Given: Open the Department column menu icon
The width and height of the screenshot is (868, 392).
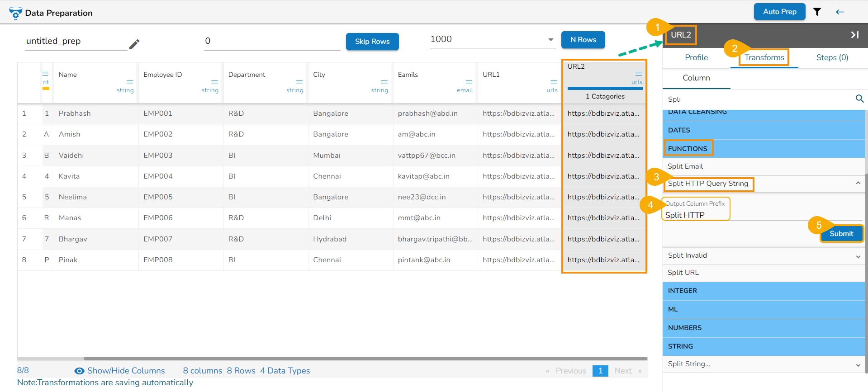Looking at the screenshot, I should coord(299,82).
